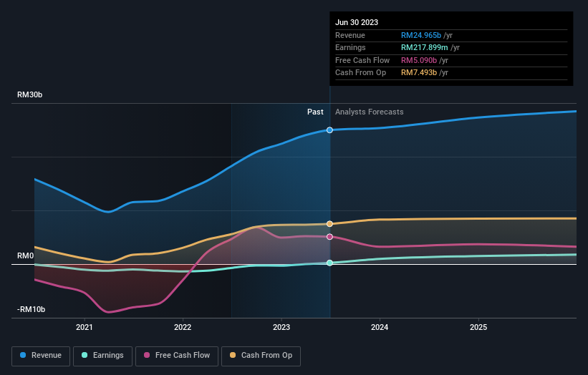The image size is (588, 375).
Task: Click the Cash From Op label in tooltip
Action: (x=360, y=73)
